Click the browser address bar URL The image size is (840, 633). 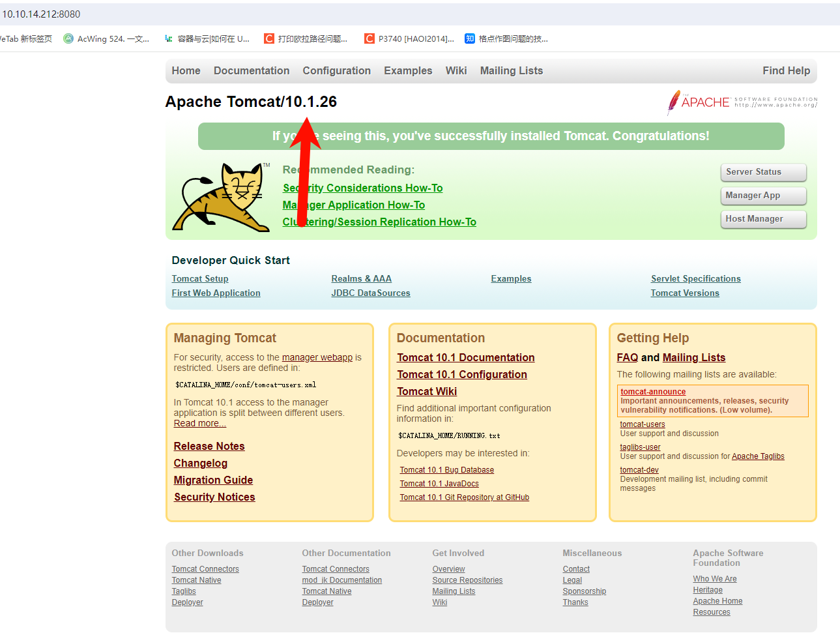pyautogui.click(x=41, y=14)
